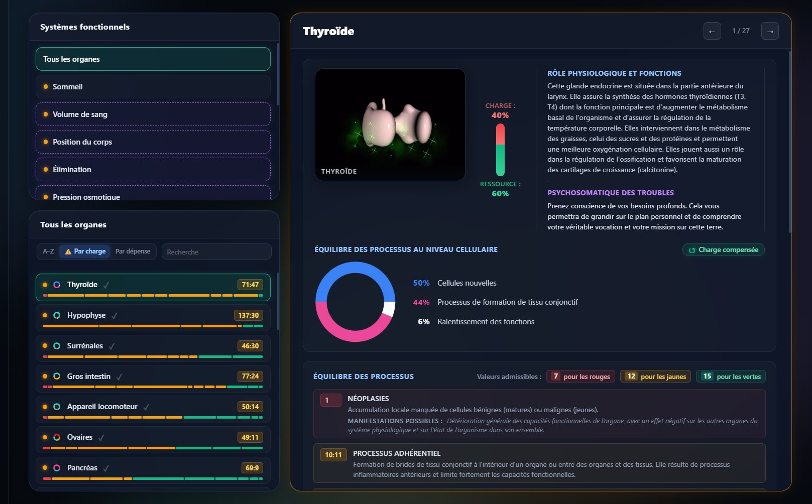Click the 1 / 27 page counter
812x504 pixels.
[741, 31]
